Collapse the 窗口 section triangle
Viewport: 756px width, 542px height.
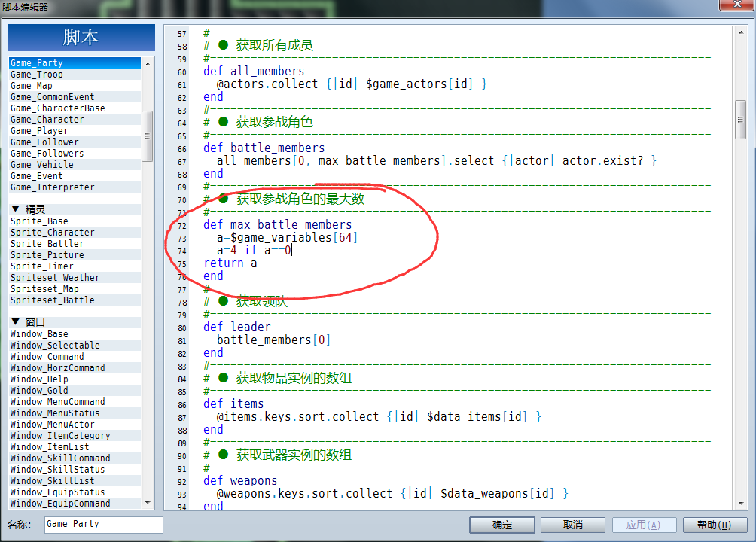pos(15,321)
